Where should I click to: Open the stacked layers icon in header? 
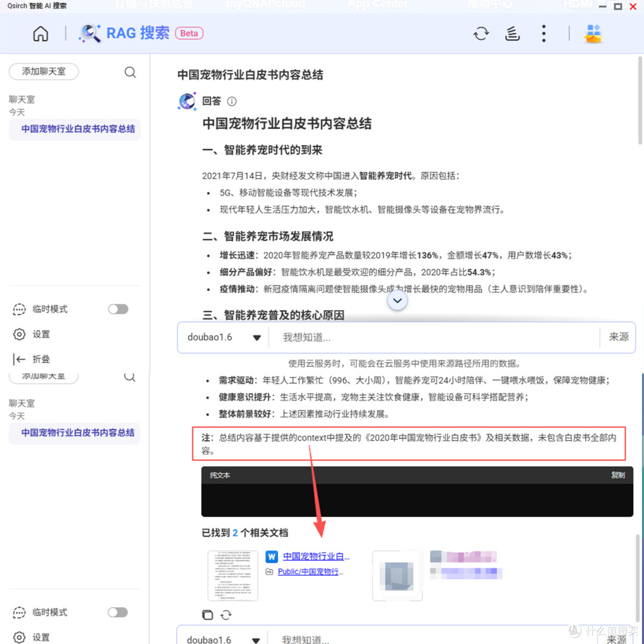pos(512,33)
